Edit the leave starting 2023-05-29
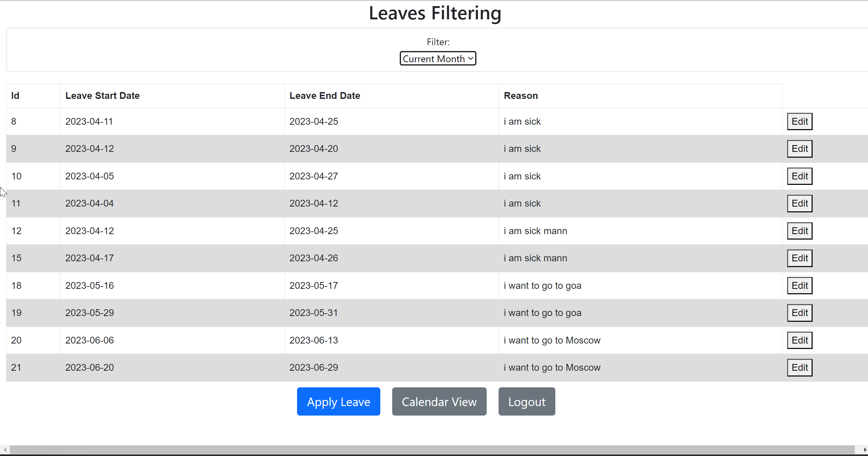 [799, 313]
